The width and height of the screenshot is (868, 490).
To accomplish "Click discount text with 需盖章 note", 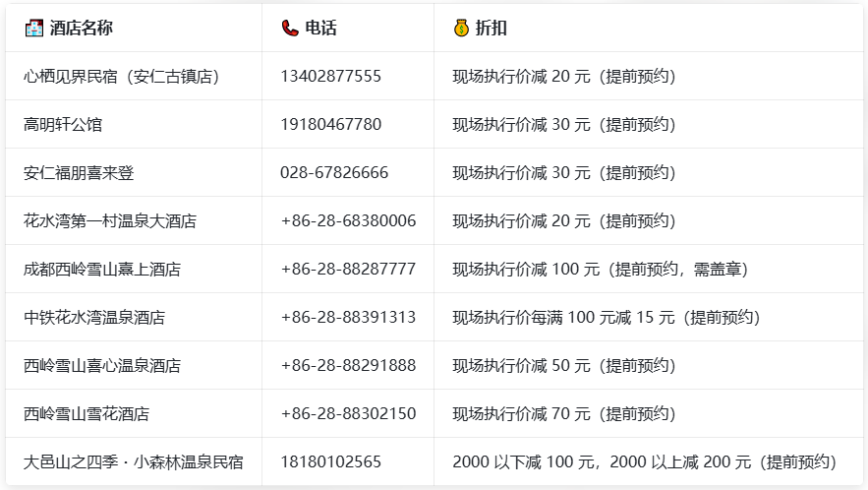I will coord(600,270).
